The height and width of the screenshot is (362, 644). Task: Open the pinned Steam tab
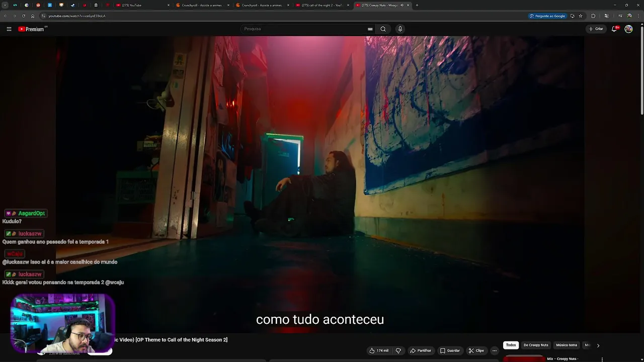coord(73,5)
